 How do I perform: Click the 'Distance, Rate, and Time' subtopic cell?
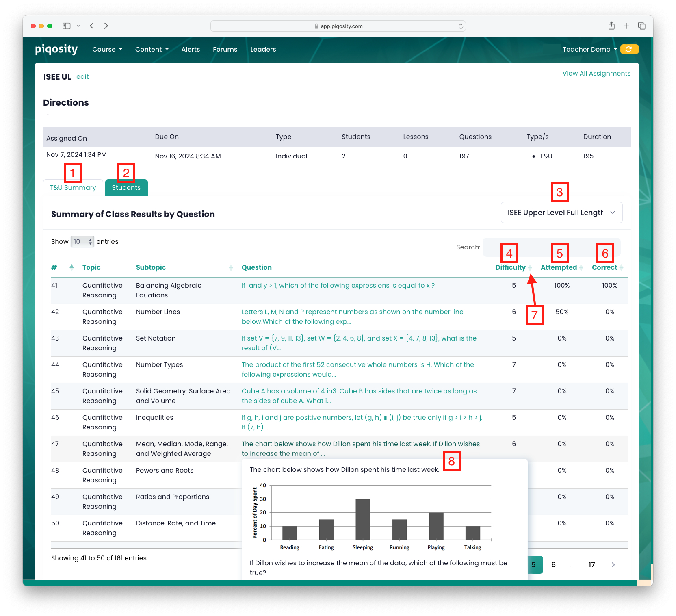[176, 523]
